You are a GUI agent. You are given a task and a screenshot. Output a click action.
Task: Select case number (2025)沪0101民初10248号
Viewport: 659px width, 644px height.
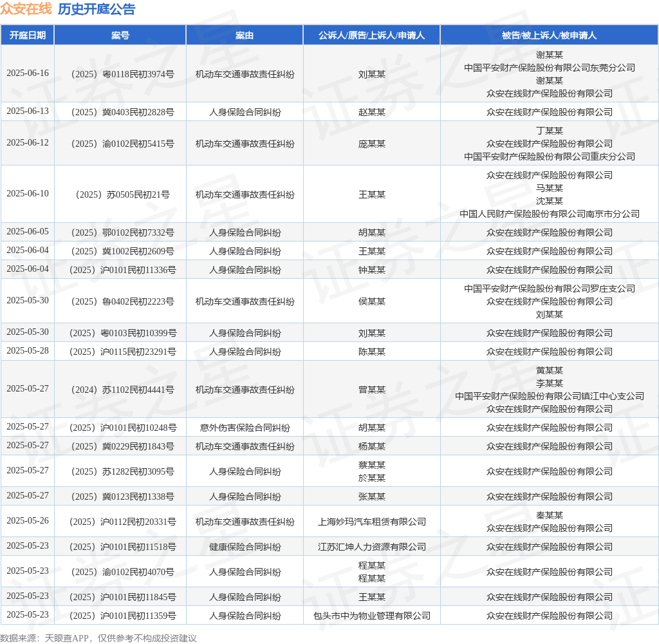coord(123,428)
